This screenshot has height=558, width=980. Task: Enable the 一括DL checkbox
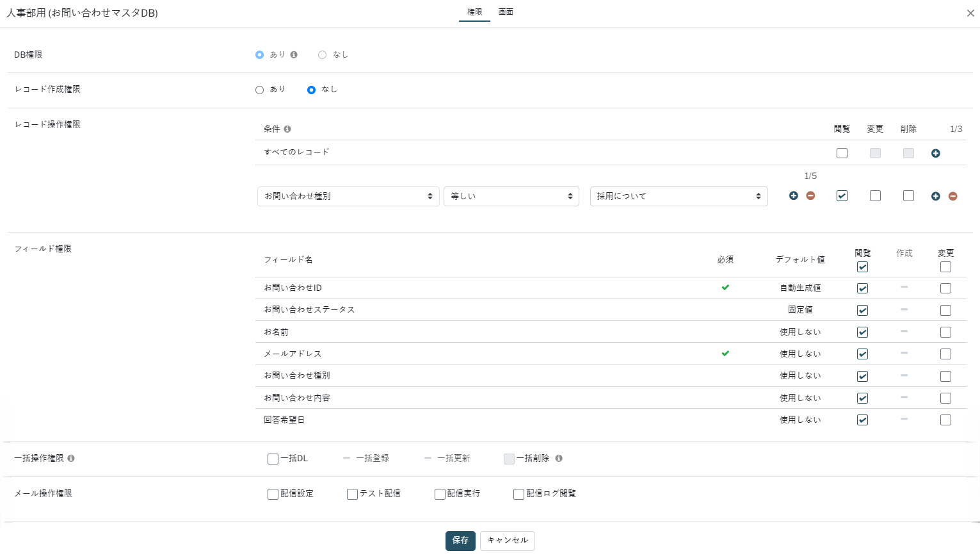point(273,459)
